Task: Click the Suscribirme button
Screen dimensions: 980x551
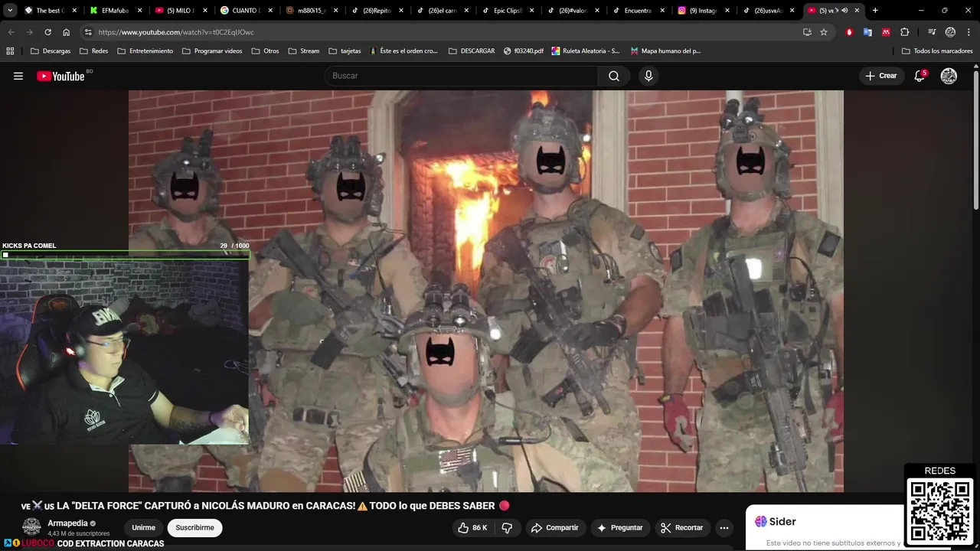Action: tap(194, 528)
